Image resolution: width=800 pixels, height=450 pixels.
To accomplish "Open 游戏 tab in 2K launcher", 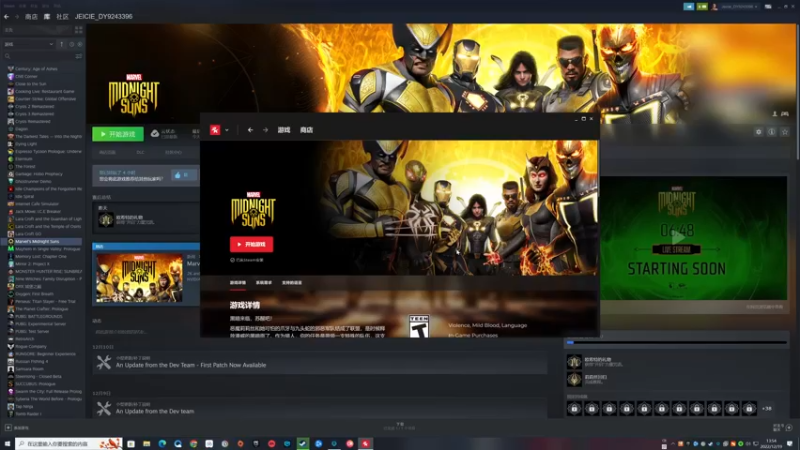I will tap(284, 130).
